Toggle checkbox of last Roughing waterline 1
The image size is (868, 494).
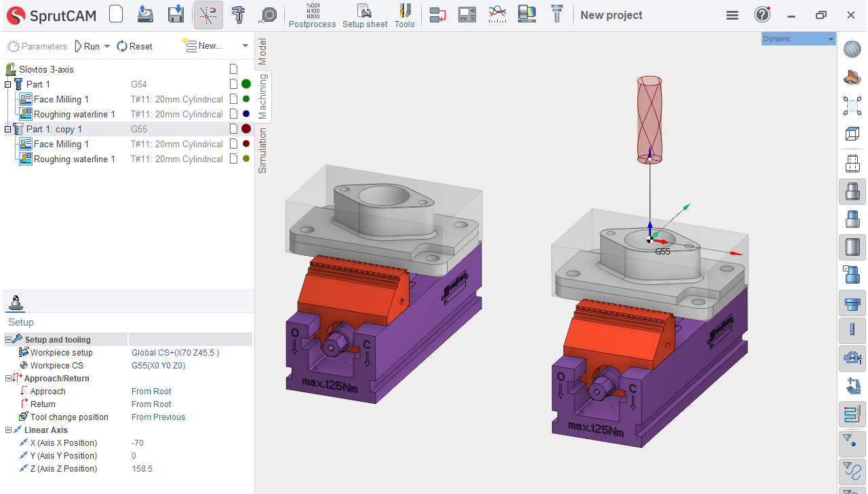tap(233, 159)
